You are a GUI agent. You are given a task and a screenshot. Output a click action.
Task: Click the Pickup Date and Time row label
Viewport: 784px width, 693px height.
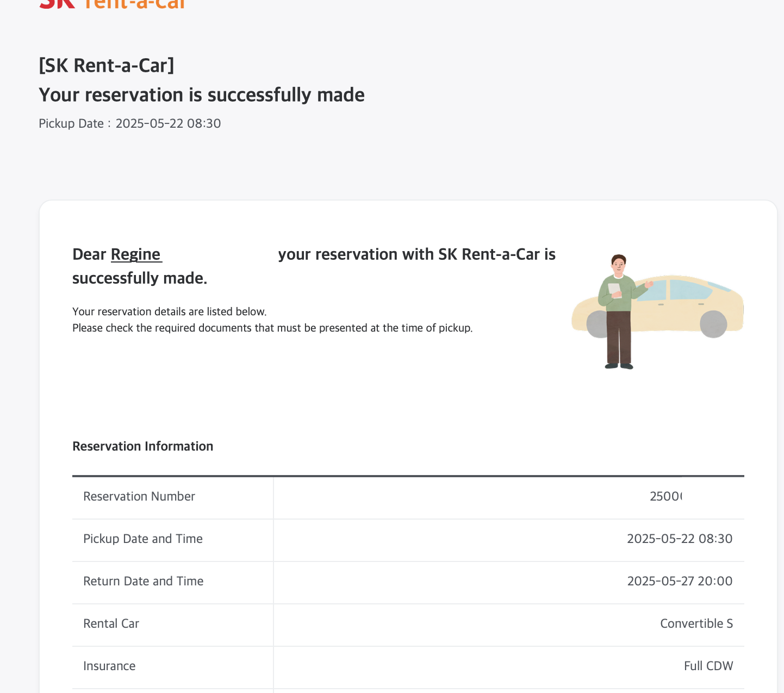pyautogui.click(x=142, y=539)
